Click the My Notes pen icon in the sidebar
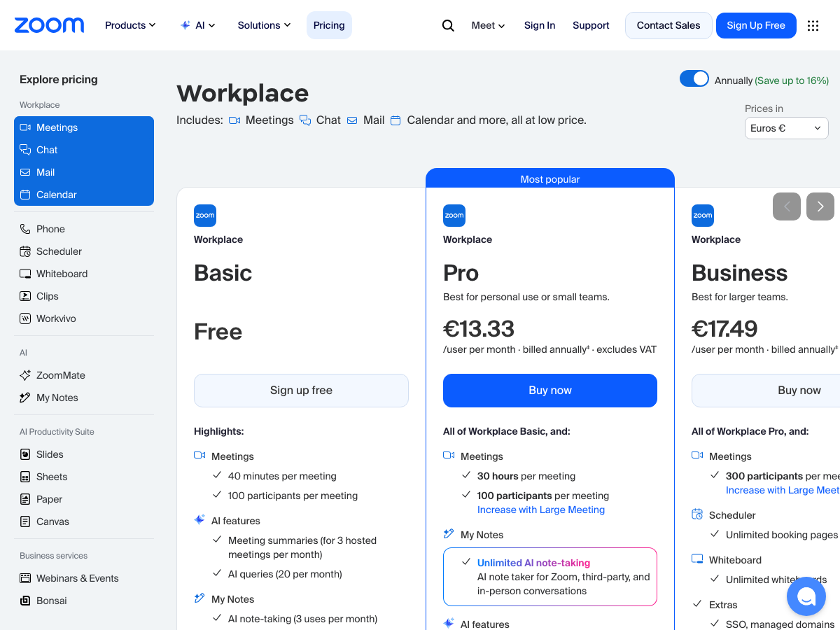Image resolution: width=840 pixels, height=630 pixels. click(25, 398)
